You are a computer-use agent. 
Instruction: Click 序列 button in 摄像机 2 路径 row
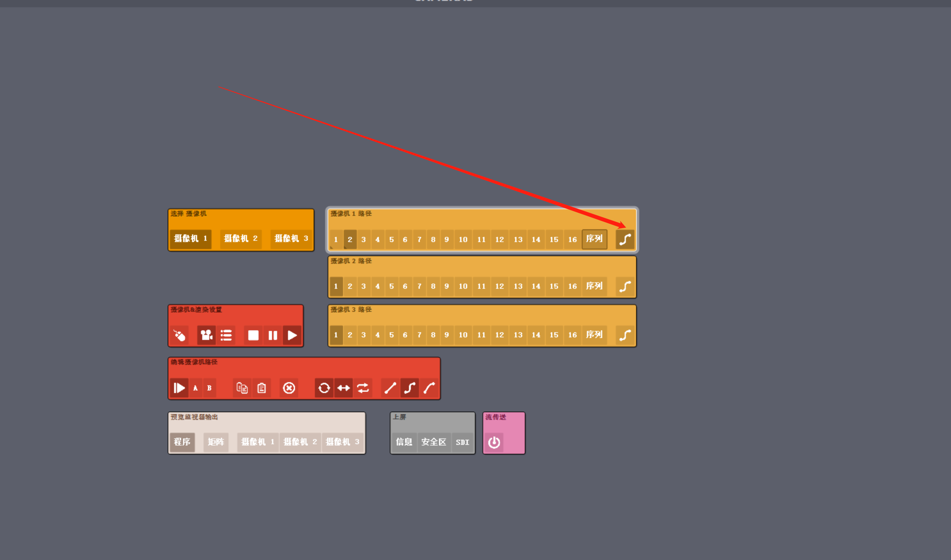pos(594,286)
